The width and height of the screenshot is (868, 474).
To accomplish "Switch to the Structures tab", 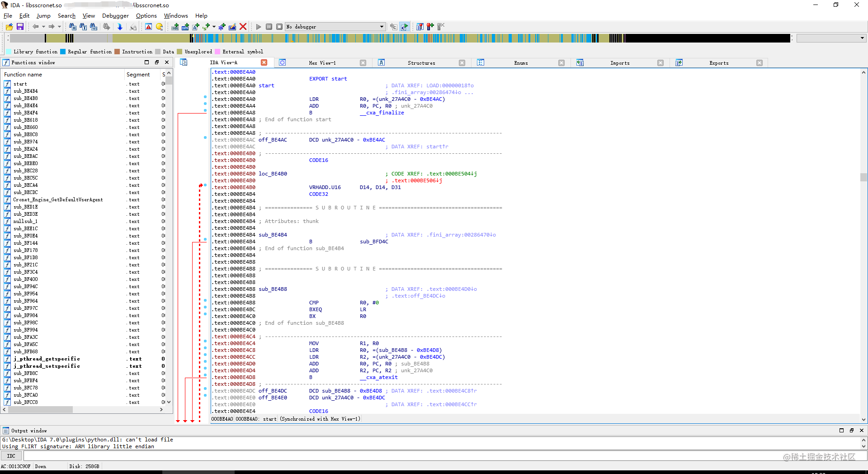I will click(421, 63).
